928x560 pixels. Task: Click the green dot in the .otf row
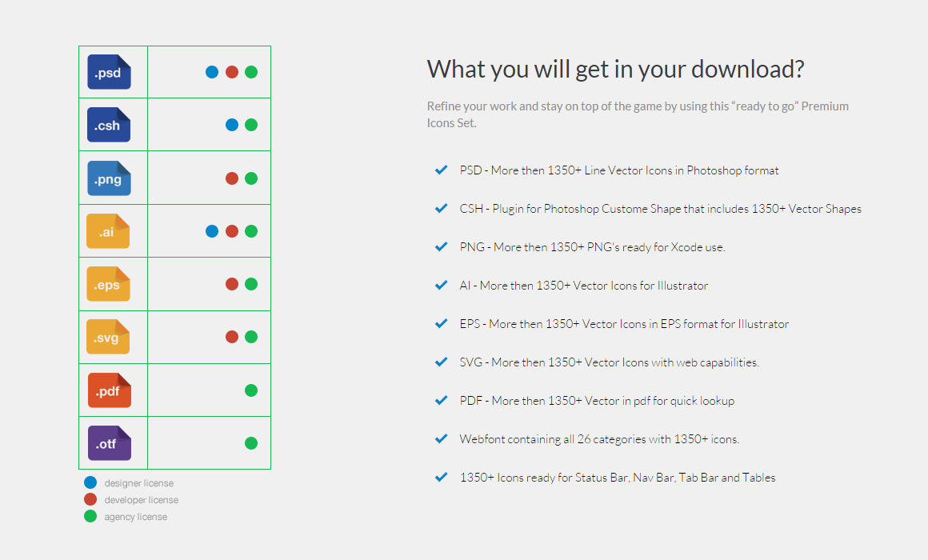pos(251,443)
